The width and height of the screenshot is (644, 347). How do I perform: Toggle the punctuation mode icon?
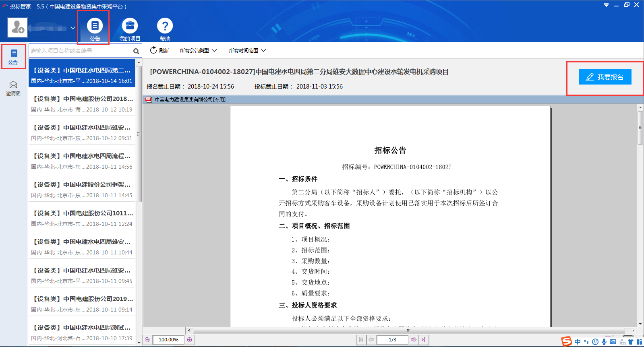pos(586,342)
